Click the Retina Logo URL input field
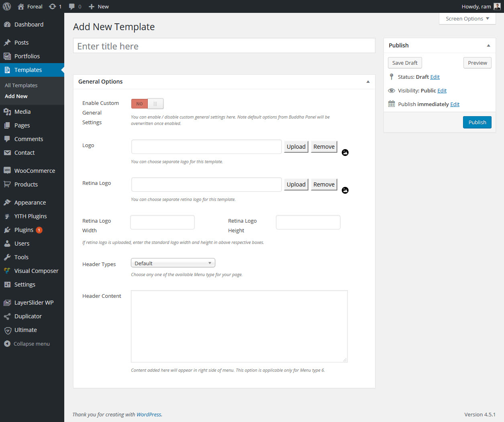 click(x=206, y=184)
